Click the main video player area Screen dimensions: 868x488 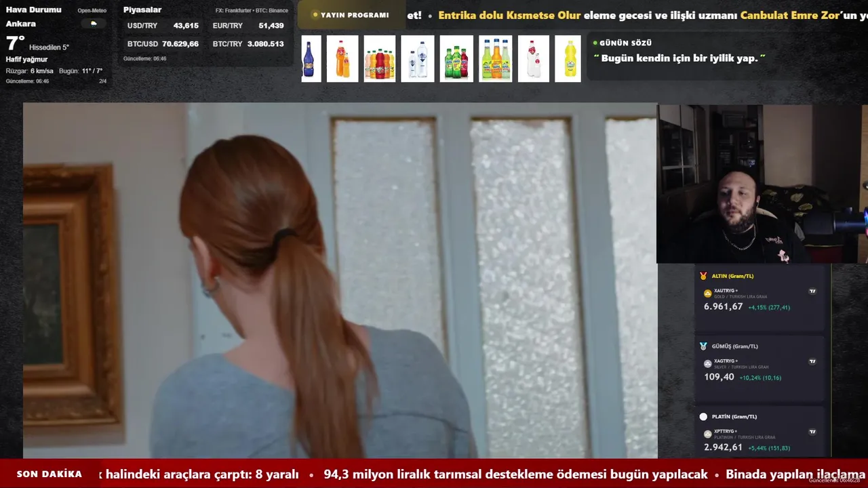340,281
